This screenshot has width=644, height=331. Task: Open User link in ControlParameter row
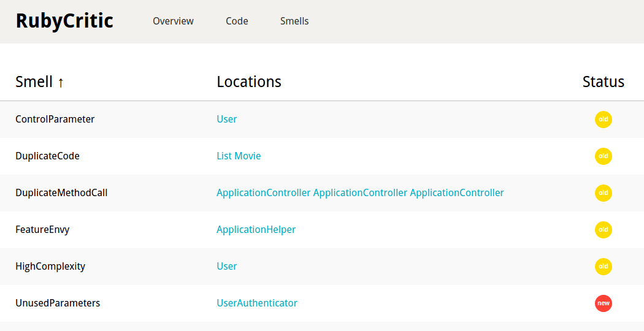tap(226, 120)
